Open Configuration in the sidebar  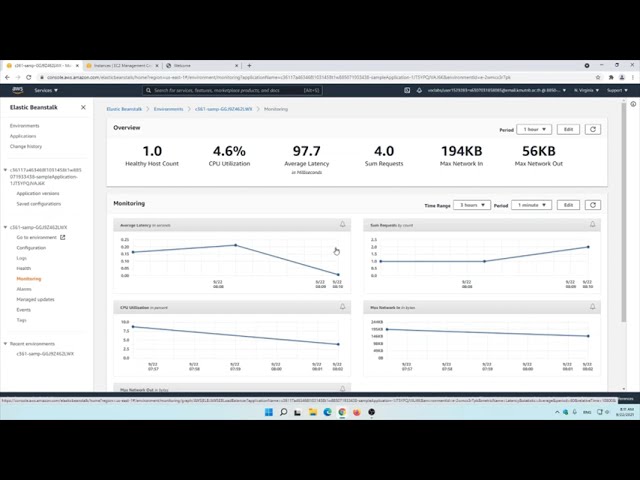coord(31,248)
